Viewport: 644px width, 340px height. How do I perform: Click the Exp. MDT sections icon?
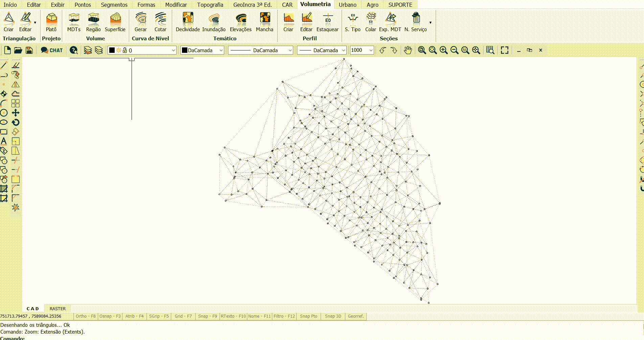pos(390,22)
